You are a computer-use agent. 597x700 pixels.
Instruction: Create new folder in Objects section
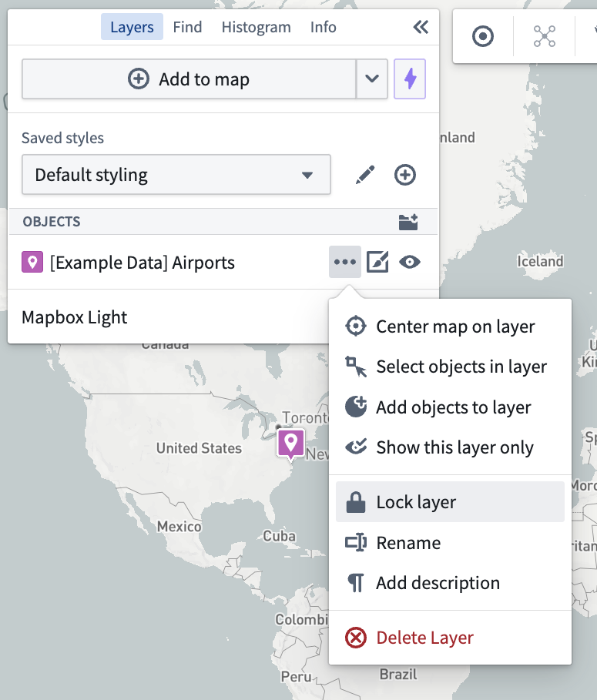coord(408,222)
